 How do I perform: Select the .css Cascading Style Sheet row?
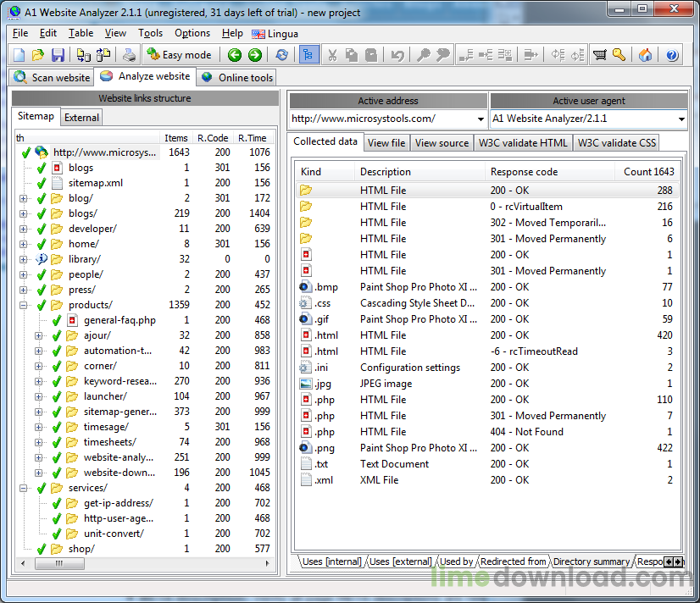pyautogui.click(x=487, y=303)
